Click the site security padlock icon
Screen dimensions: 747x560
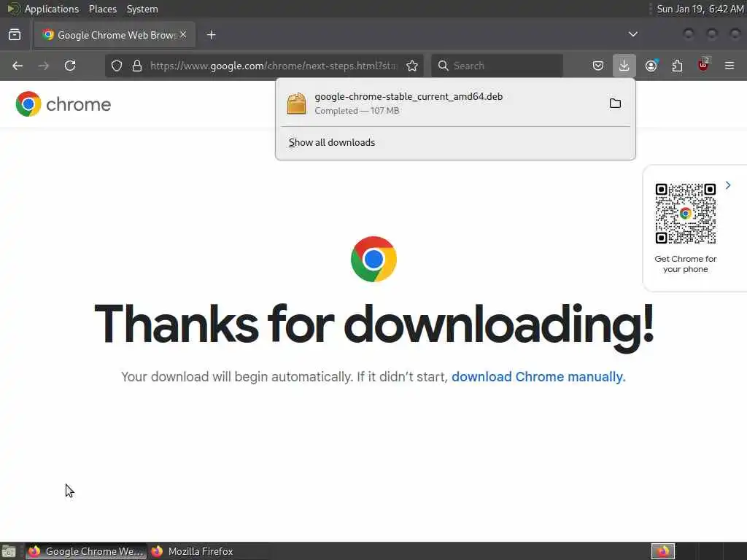tap(137, 66)
